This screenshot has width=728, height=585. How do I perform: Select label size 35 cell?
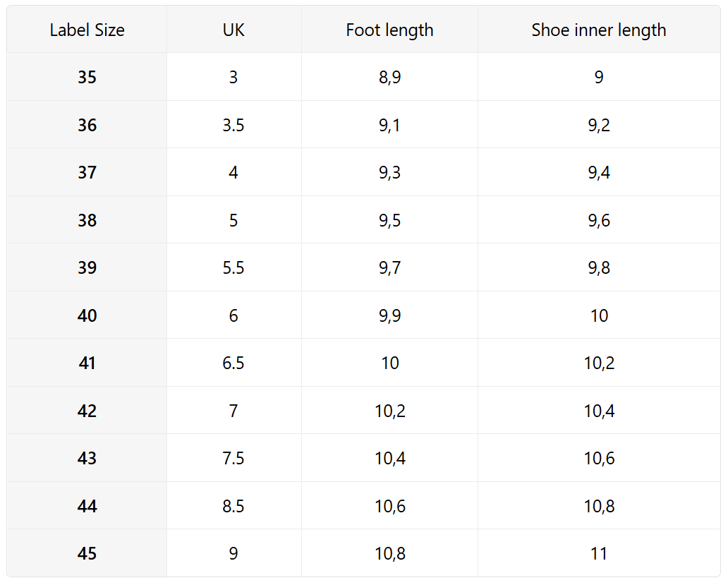(87, 78)
